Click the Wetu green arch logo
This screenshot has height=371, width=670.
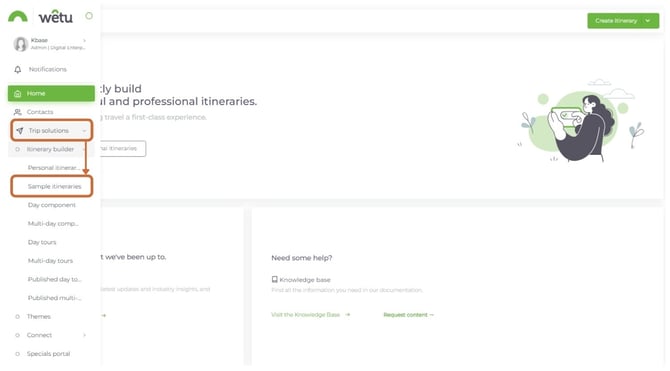18,17
